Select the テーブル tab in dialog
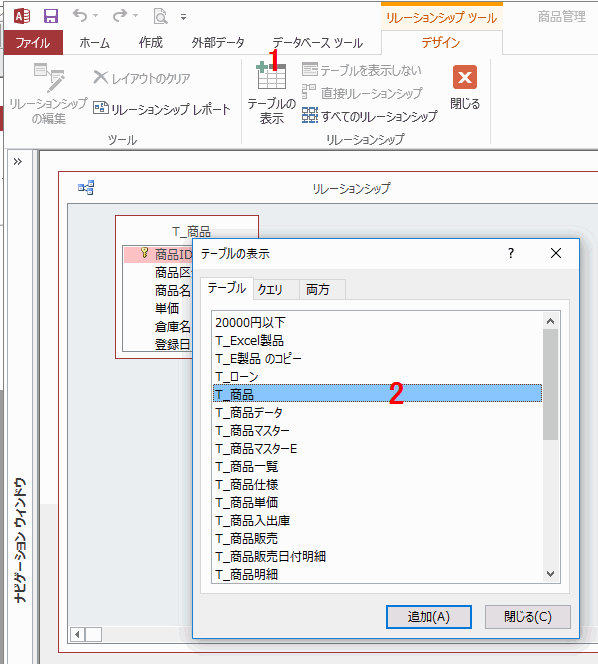 click(227, 288)
